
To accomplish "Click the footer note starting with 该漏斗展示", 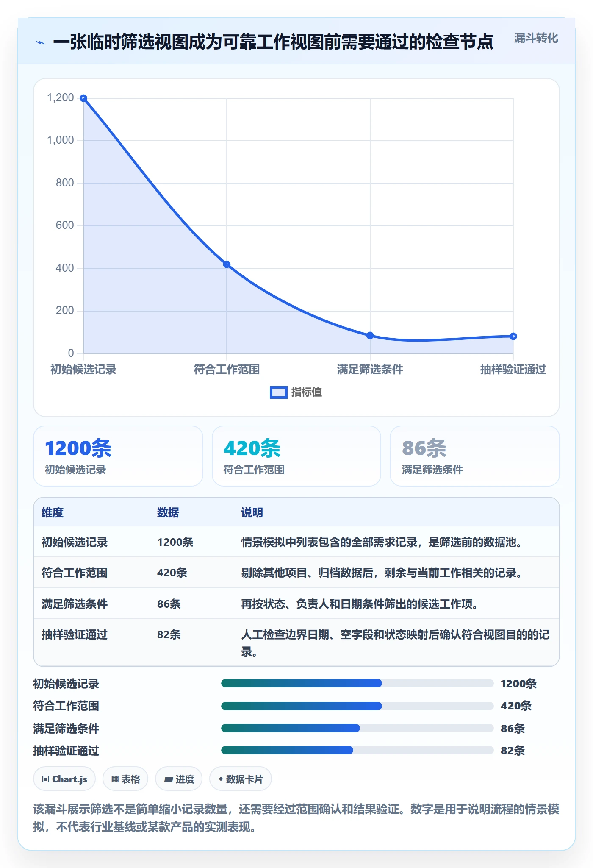I will point(296,818).
